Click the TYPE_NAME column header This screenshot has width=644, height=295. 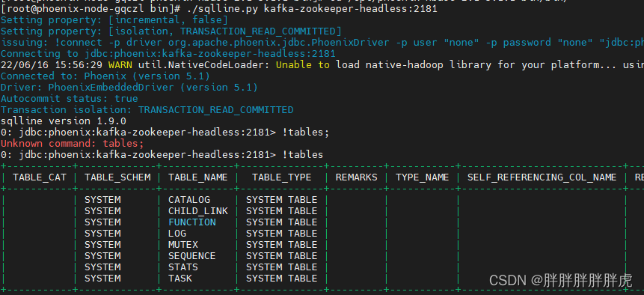(422, 177)
